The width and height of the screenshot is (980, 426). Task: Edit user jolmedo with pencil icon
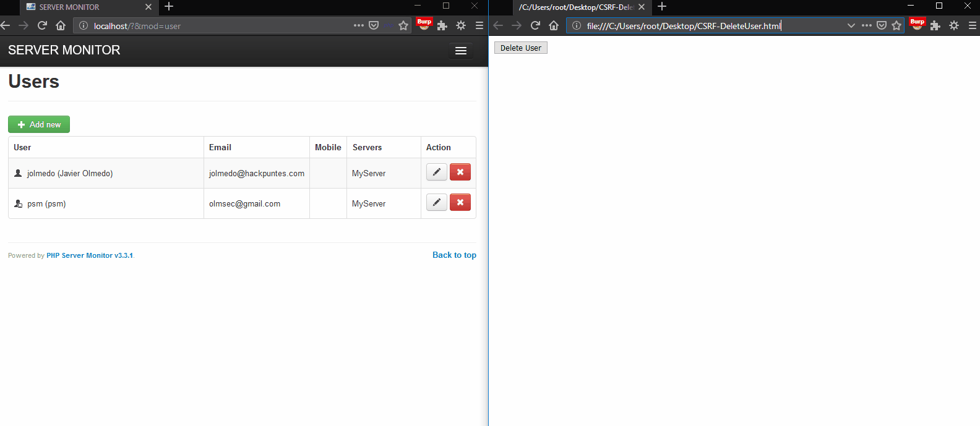point(436,172)
